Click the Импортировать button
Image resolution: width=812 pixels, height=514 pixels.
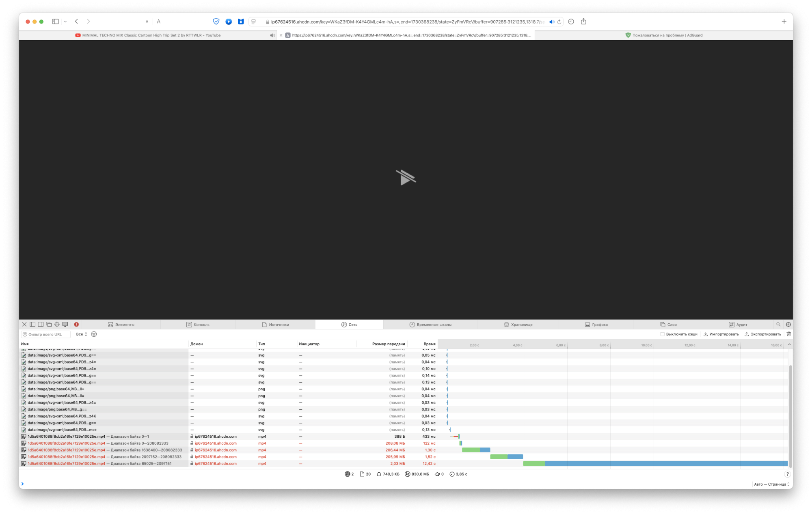point(724,334)
